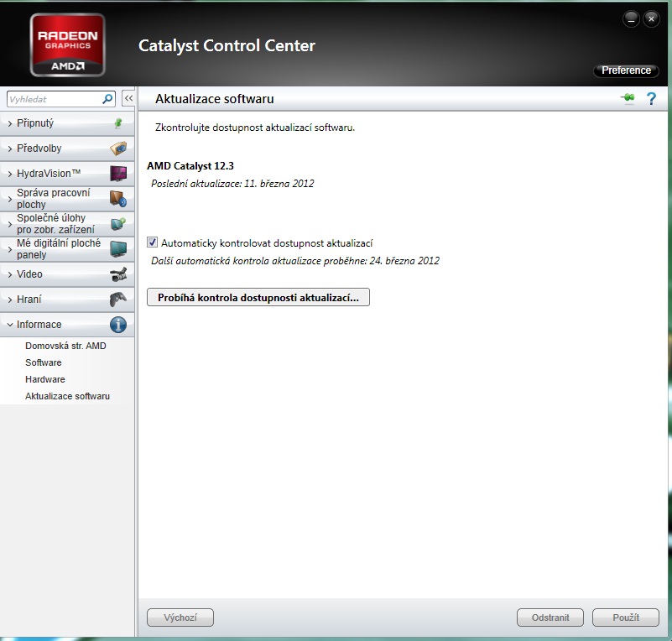The width and height of the screenshot is (672, 641).
Task: Collapse the Informace section
Action: [x=67, y=325]
